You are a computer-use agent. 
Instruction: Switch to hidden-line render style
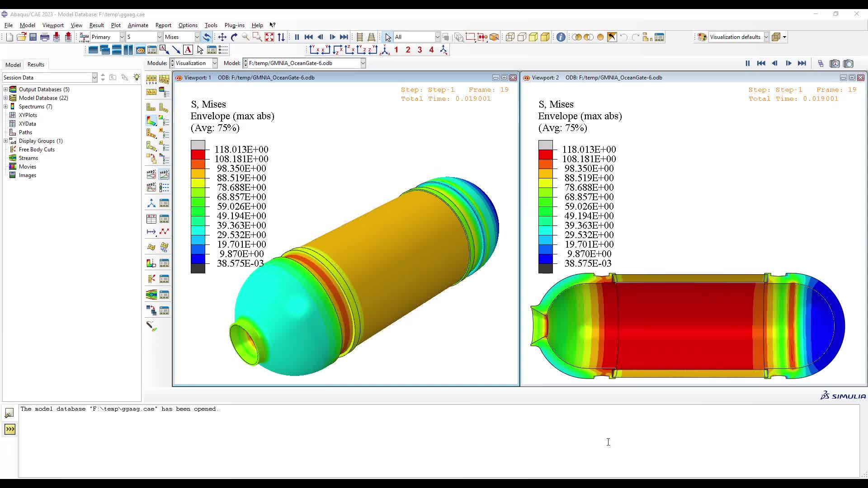(x=522, y=37)
